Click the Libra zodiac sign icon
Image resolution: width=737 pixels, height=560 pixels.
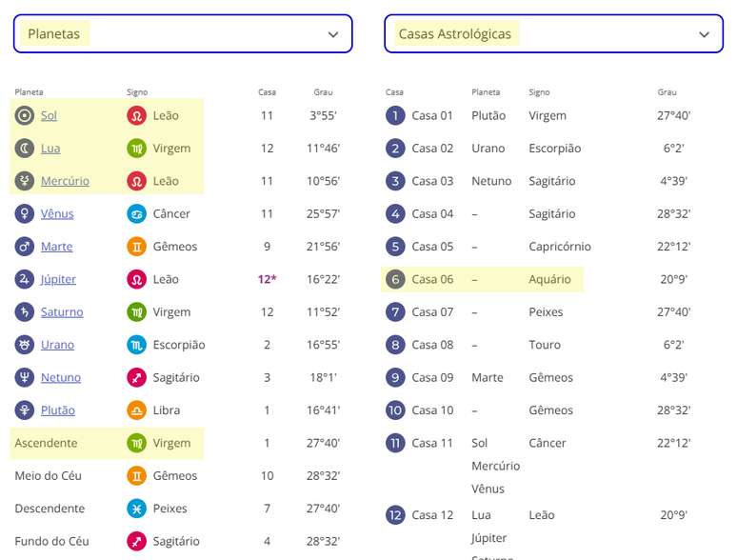(137, 410)
